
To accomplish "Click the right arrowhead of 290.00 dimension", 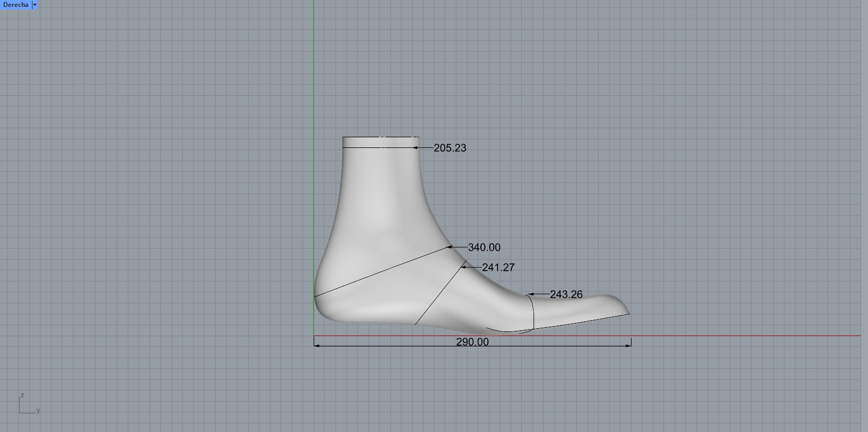I will click(x=628, y=345).
